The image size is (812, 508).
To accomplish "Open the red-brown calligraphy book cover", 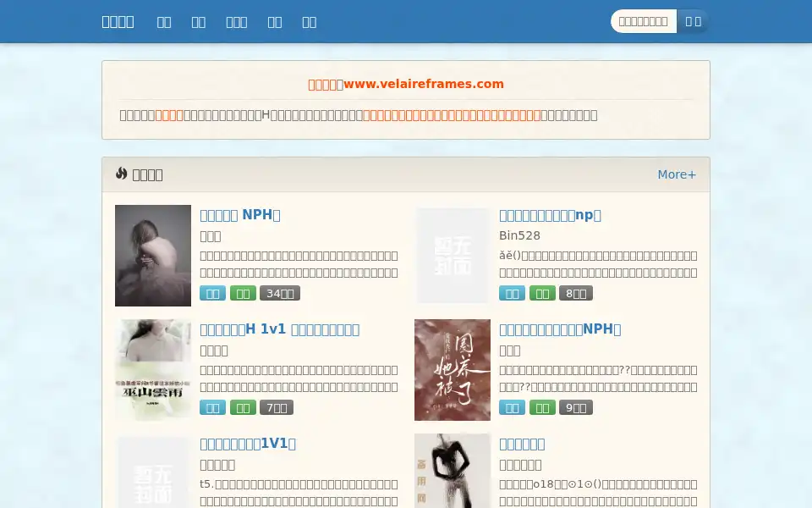I will 452,370.
